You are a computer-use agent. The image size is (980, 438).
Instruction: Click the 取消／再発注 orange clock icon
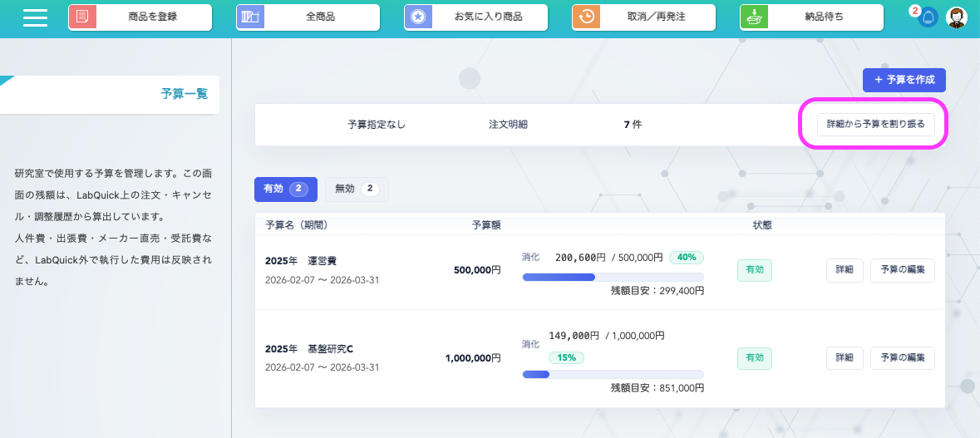click(x=586, y=17)
